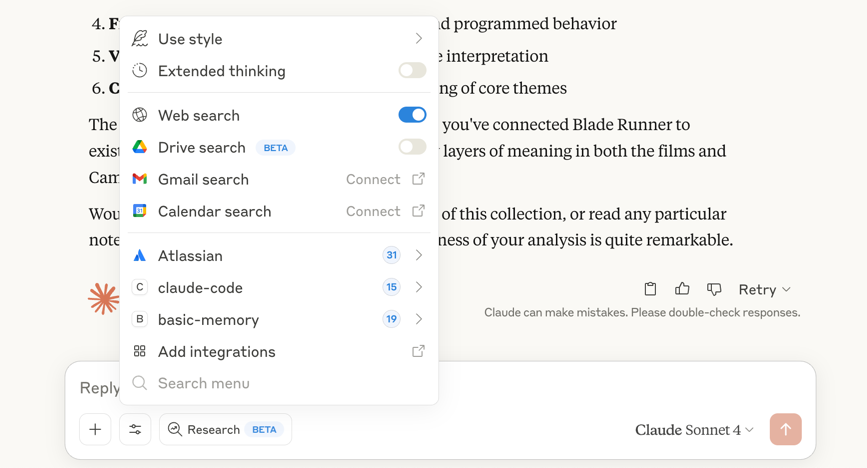Click the Gmail search label text
This screenshot has height=468, width=867.
203,180
